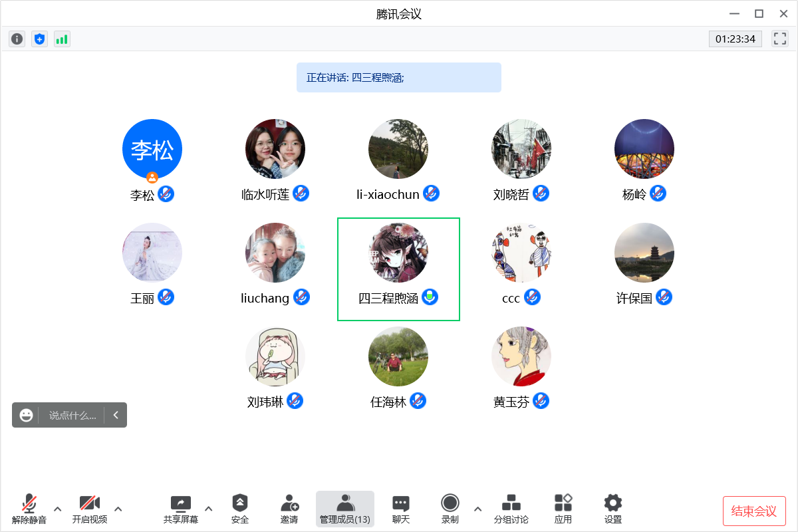Open the 应用 apps menu

[563, 510]
